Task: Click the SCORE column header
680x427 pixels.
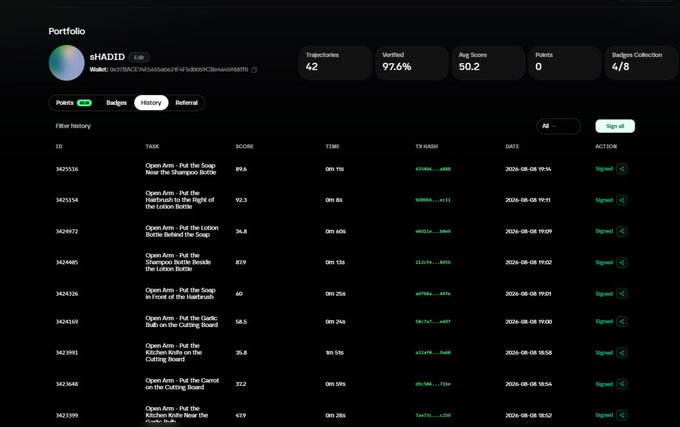Action: pyautogui.click(x=245, y=147)
